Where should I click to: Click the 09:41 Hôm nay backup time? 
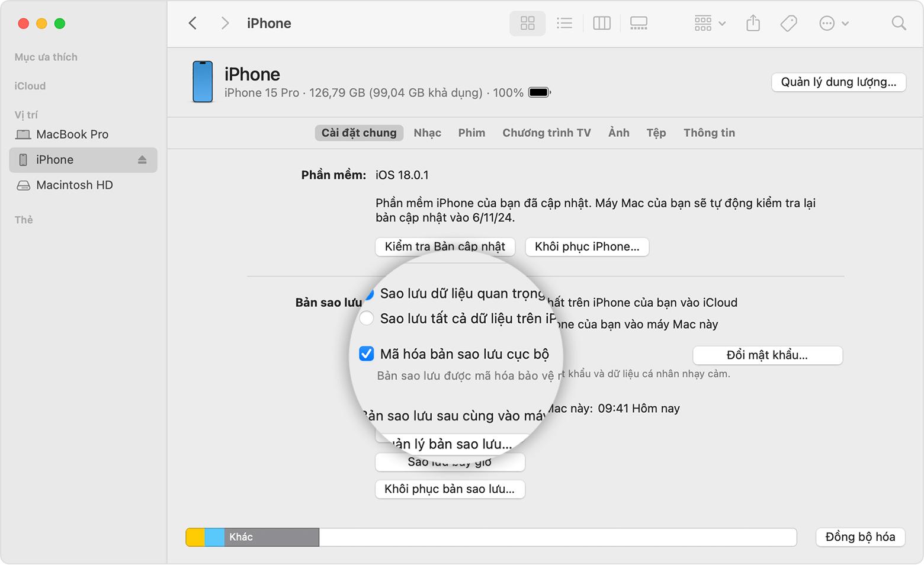tap(639, 408)
